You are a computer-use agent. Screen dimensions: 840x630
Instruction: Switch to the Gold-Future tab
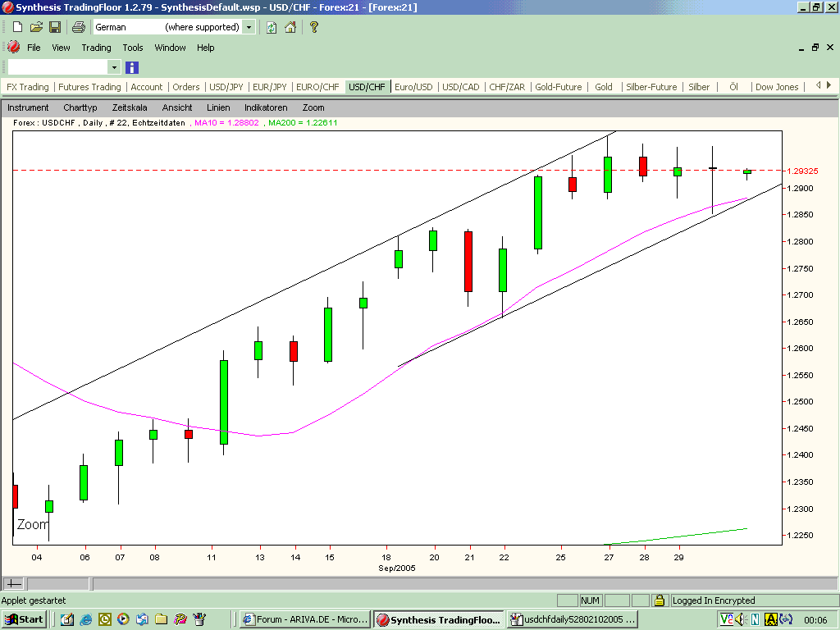pyautogui.click(x=558, y=87)
